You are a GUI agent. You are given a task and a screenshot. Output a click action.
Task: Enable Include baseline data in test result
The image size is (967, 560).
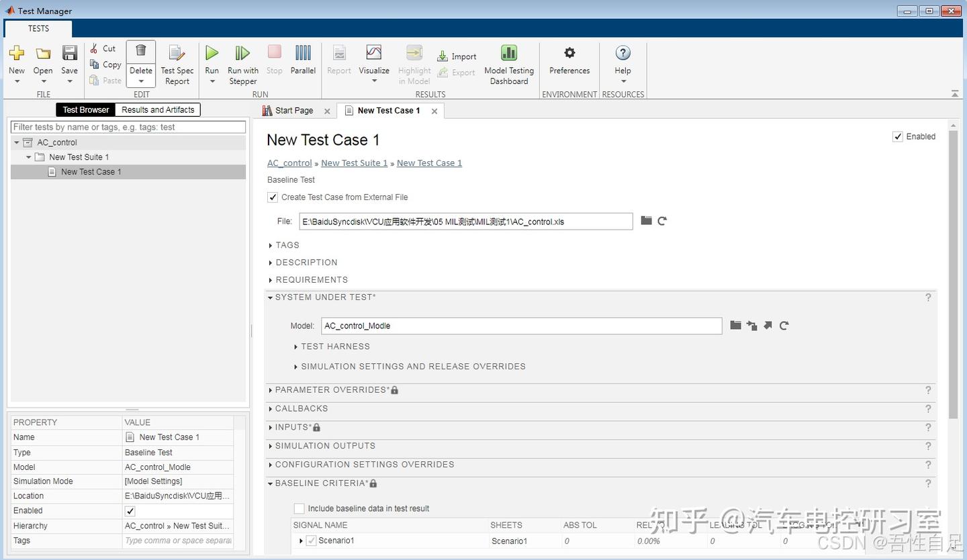(x=299, y=508)
